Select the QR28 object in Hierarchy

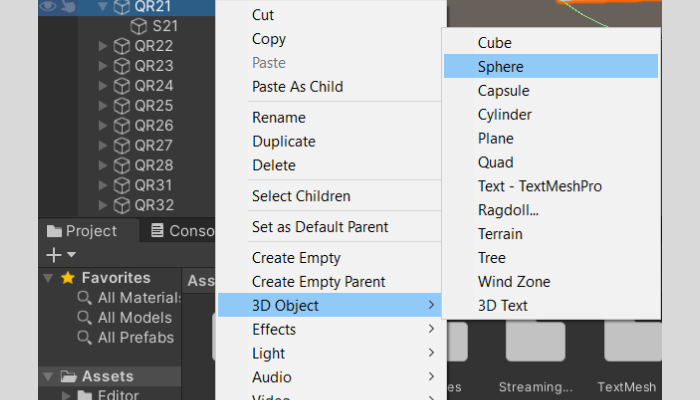153,165
